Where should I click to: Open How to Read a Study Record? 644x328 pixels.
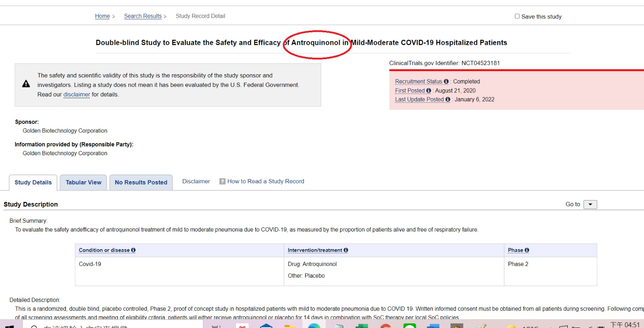tap(265, 181)
